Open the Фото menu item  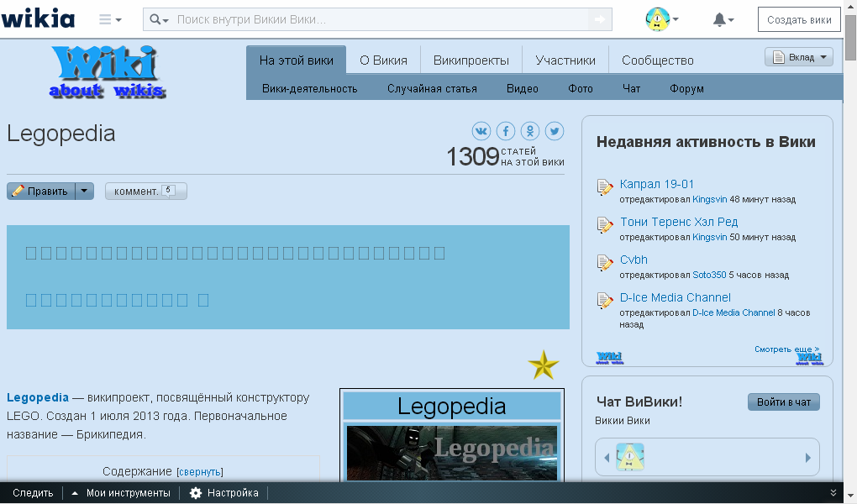tap(580, 88)
